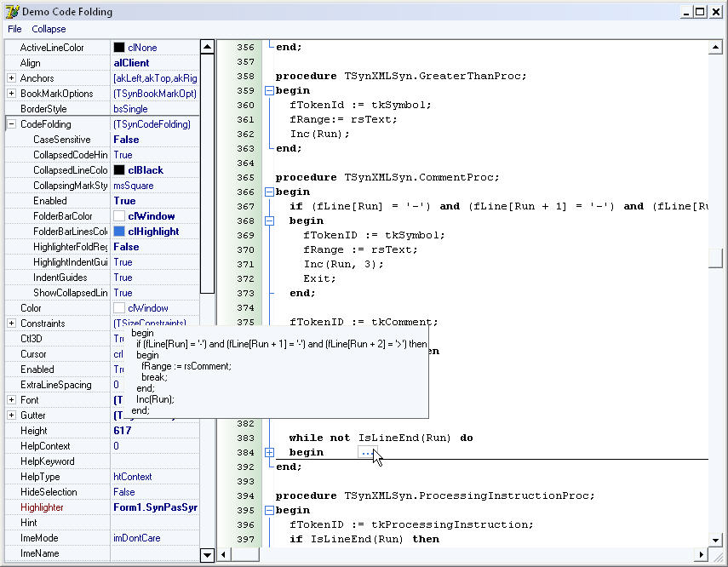The width and height of the screenshot is (728, 567).
Task: Select the CollapsedCodeHint True value
Action: click(123, 155)
